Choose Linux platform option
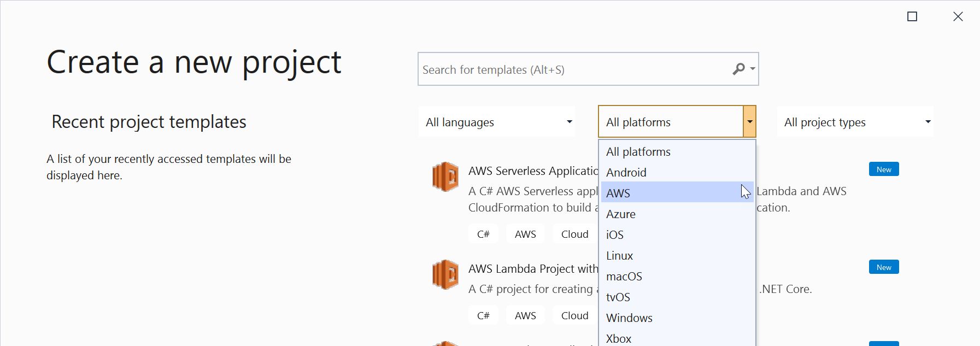The height and width of the screenshot is (346, 980). pyautogui.click(x=677, y=255)
